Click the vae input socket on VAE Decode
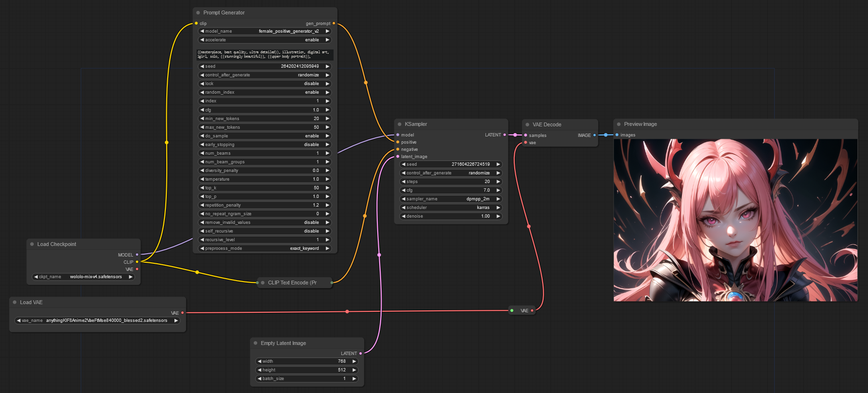Image resolution: width=868 pixels, height=393 pixels. 525,143
